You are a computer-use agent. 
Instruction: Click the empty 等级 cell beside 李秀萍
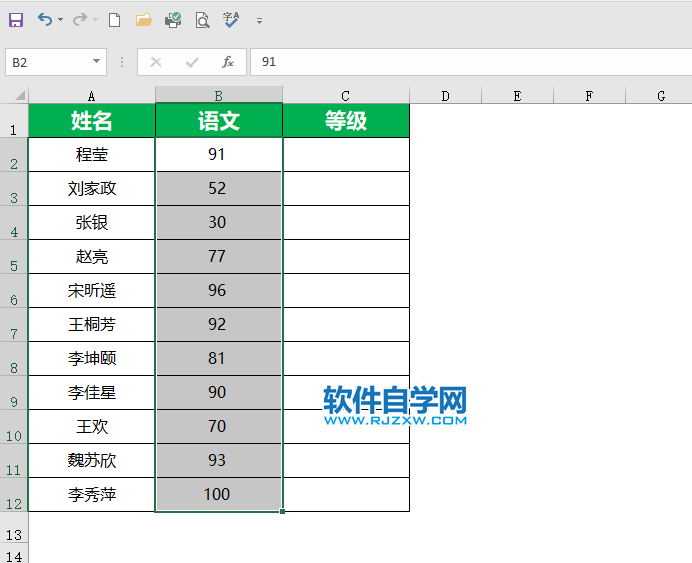346,494
